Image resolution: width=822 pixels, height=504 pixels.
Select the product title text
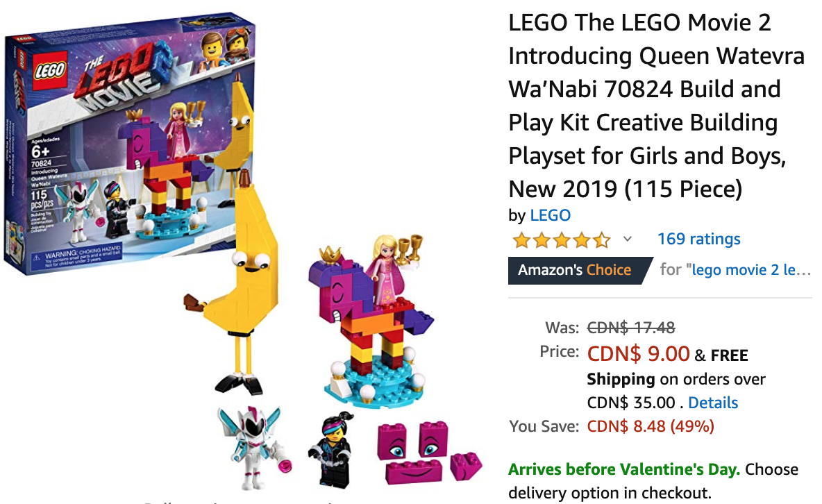[656, 106]
